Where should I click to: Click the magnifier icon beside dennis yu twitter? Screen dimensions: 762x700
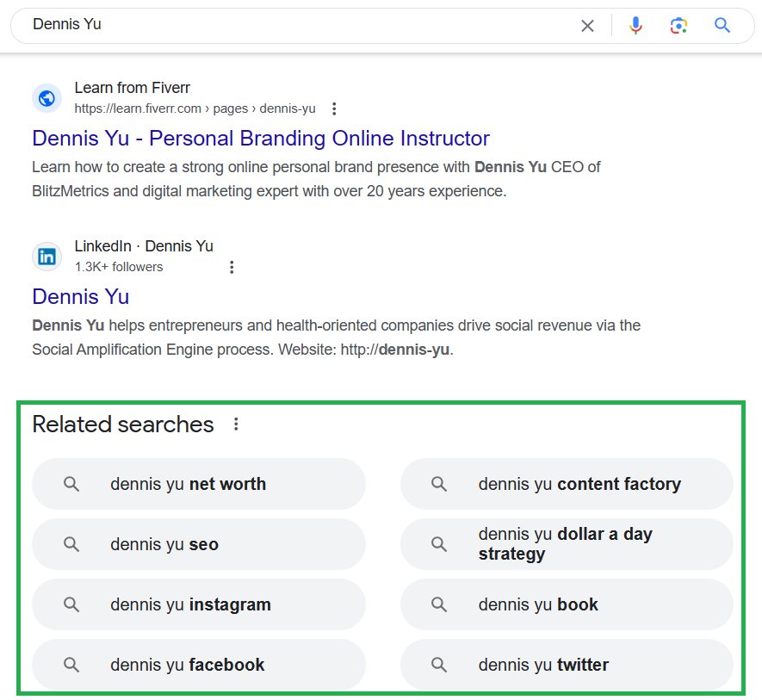[x=439, y=665]
